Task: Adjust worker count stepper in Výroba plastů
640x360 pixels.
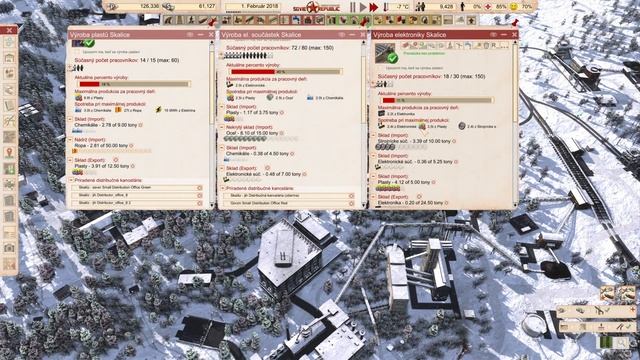Action: pyautogui.click(x=70, y=68)
